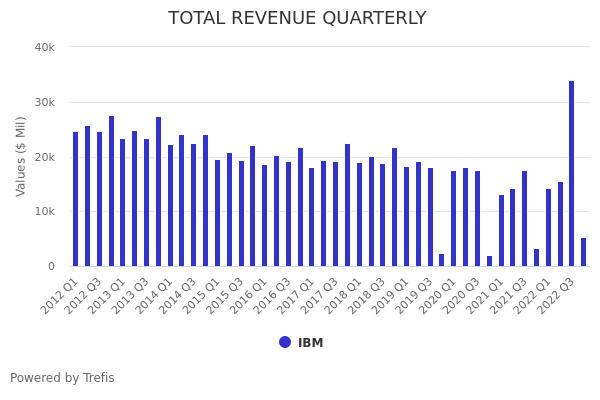Select the tallest bar at 2022 Q3

[572, 174]
